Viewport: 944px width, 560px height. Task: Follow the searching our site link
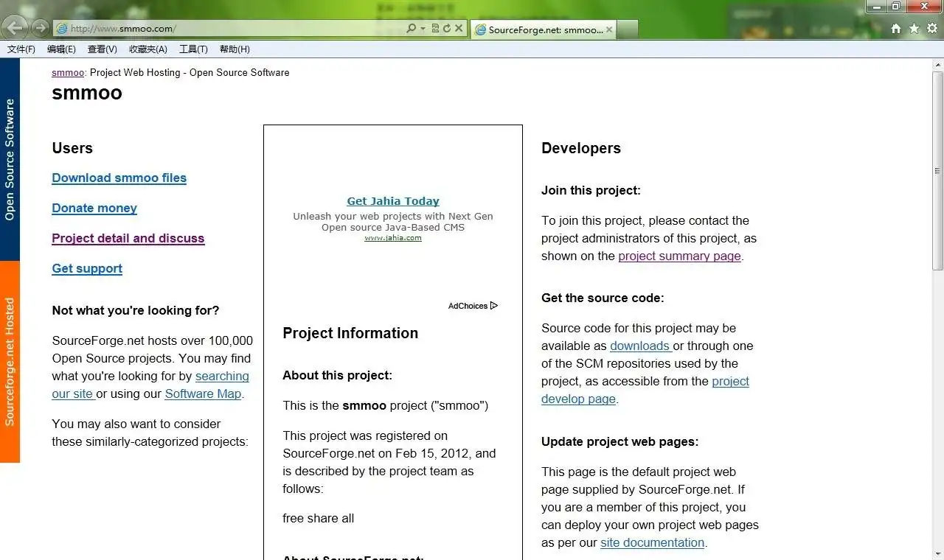[x=221, y=376]
